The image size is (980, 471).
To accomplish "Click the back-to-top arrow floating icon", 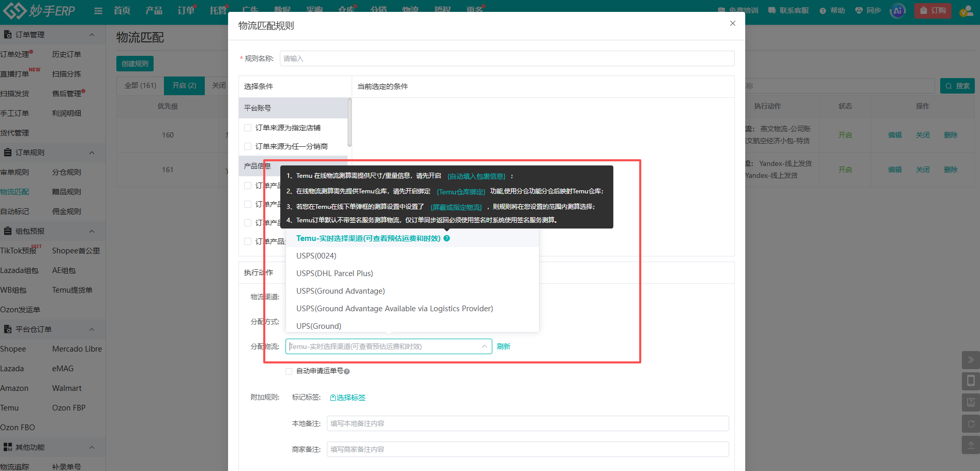I will pos(971,445).
